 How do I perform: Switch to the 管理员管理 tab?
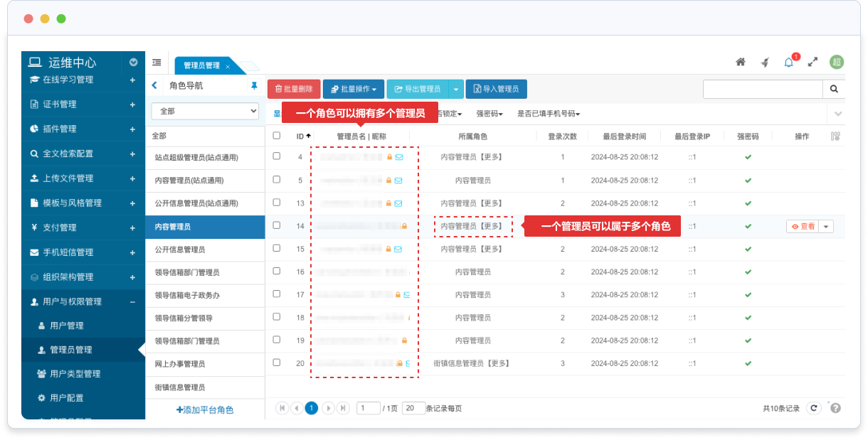[x=202, y=65]
